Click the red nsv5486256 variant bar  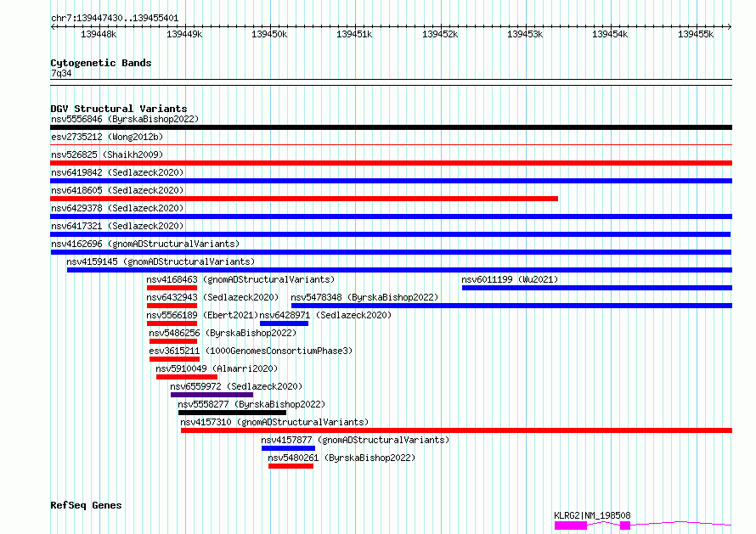(173, 341)
